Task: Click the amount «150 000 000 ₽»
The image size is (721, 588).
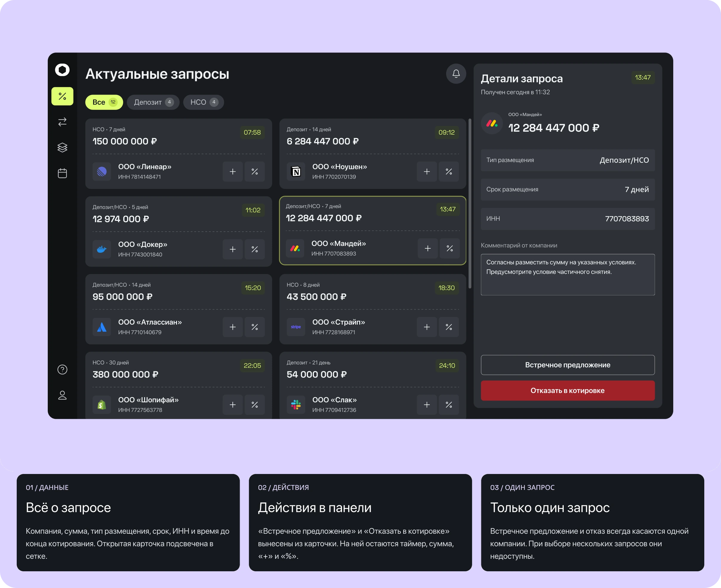Action: (x=125, y=141)
